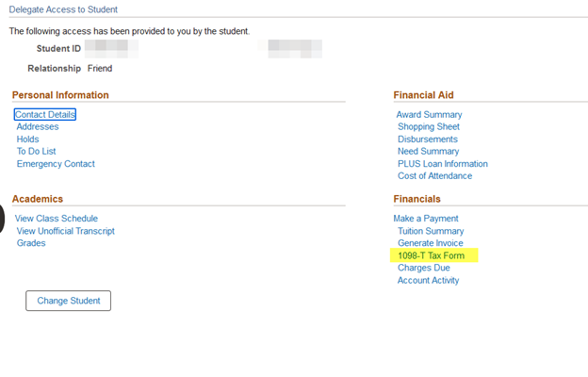Open the Make a Payment link

click(425, 219)
